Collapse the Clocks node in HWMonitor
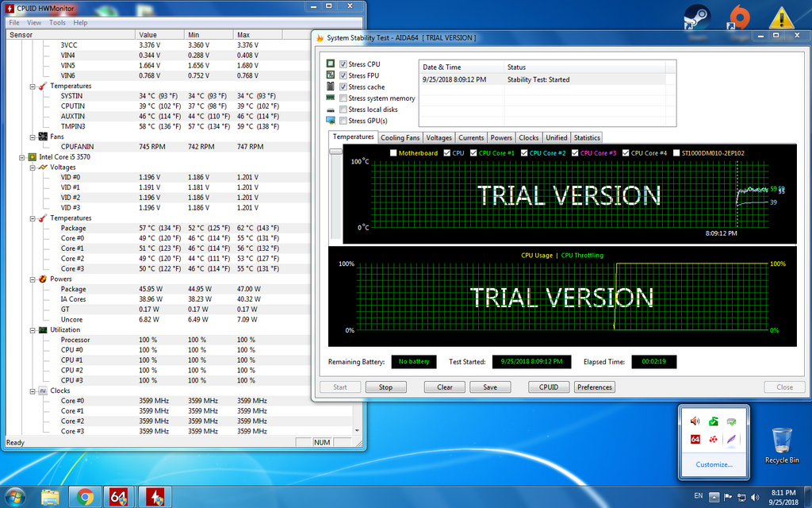Viewport: 812px width, 508px height. coord(32,391)
